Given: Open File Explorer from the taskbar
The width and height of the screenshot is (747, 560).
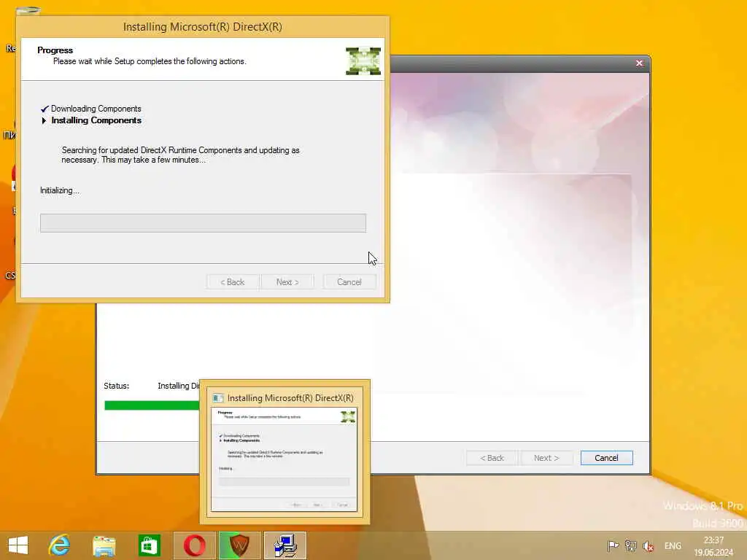Looking at the screenshot, I should pos(104,545).
